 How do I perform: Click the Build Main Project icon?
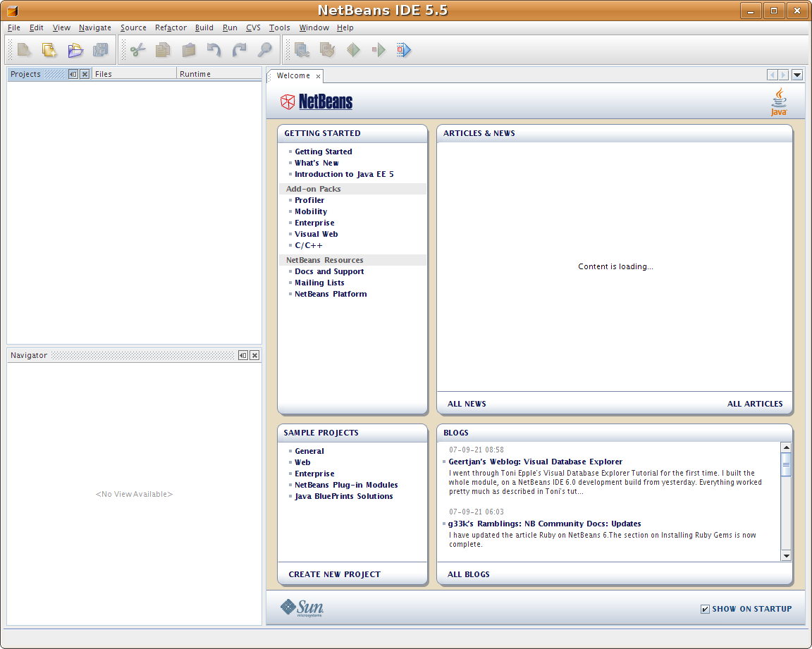click(302, 50)
